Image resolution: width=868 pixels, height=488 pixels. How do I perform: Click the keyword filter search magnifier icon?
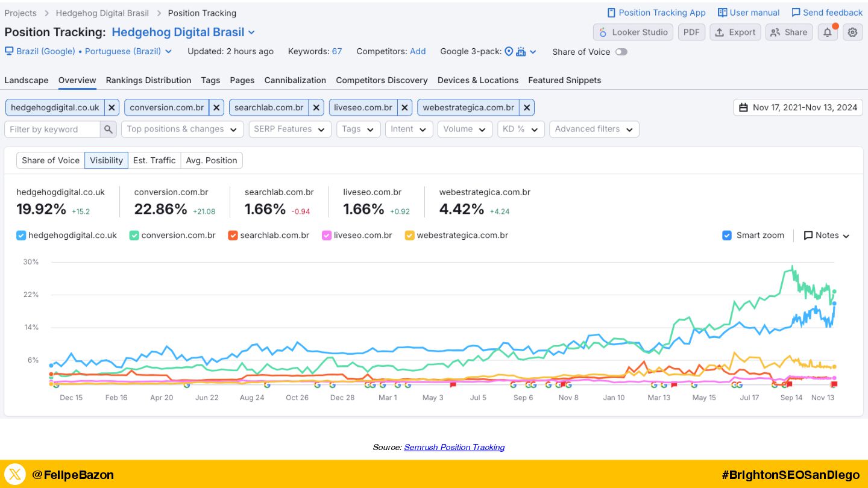pos(108,130)
